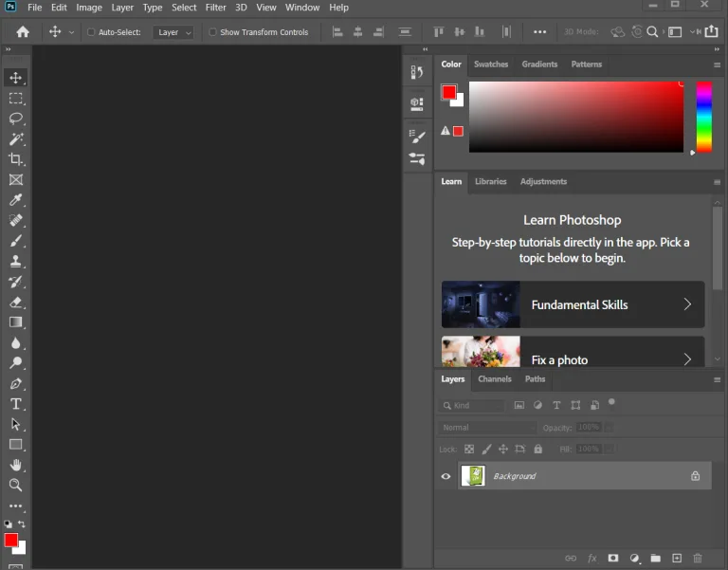Select the Zoom tool in the toolbar

[x=16, y=486]
